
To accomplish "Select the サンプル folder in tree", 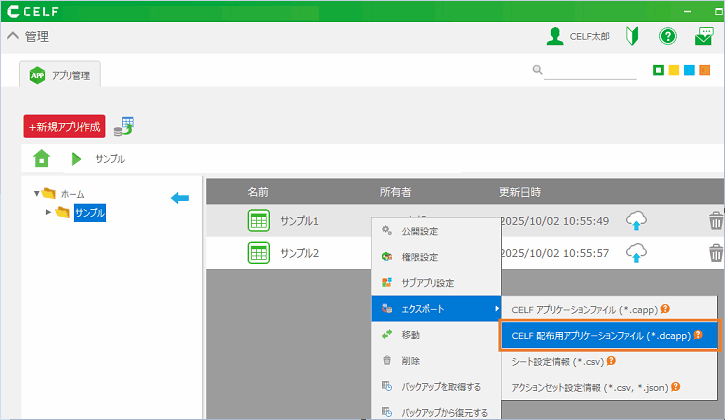I will click(x=88, y=212).
